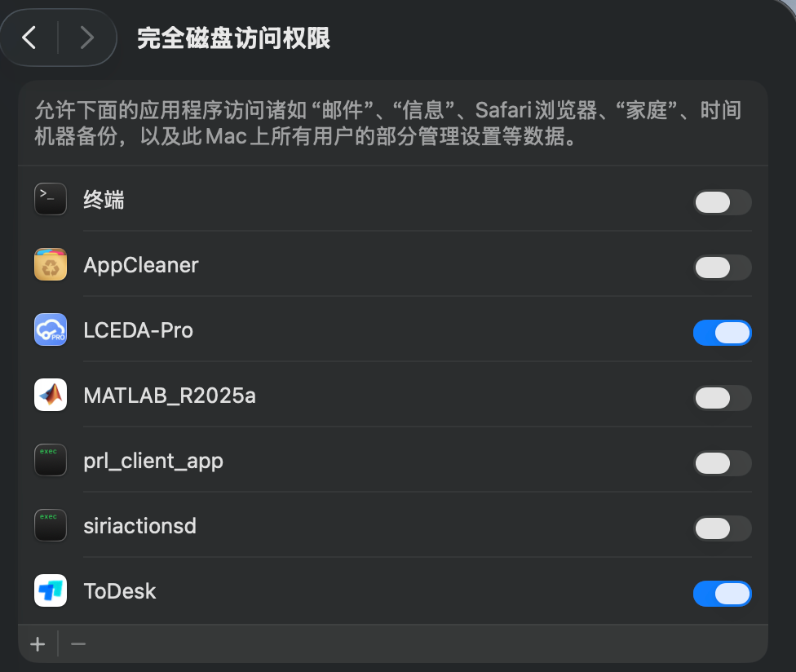Toggle on prl_client_app disk access

(x=722, y=463)
